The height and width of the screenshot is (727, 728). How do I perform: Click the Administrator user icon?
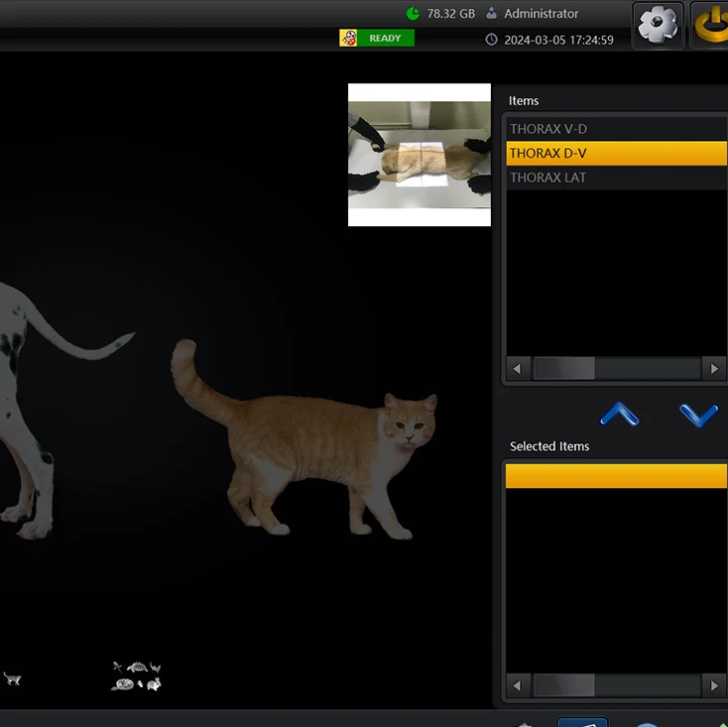[x=491, y=14]
